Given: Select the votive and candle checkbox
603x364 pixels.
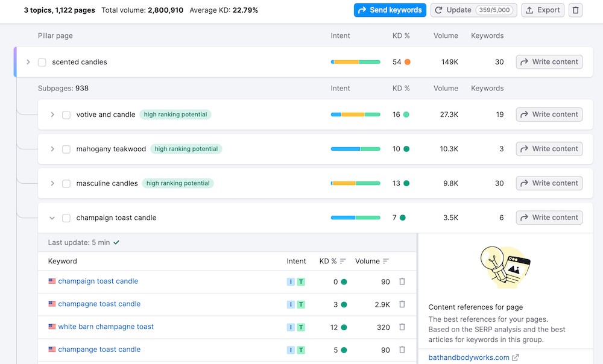Looking at the screenshot, I should click(66, 115).
